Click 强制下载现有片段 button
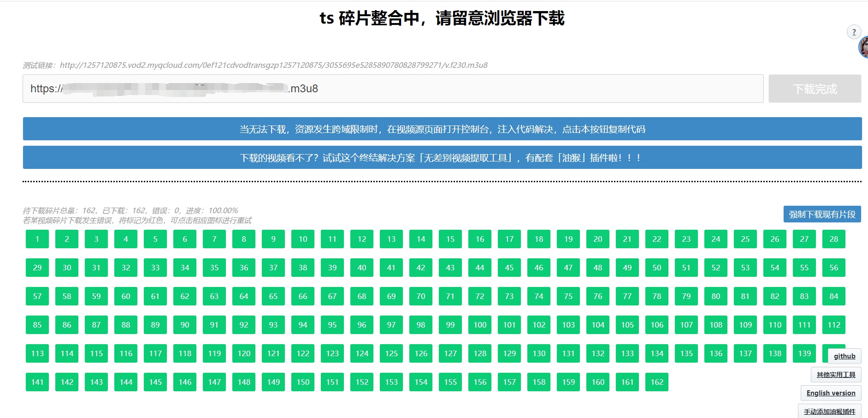 point(821,214)
